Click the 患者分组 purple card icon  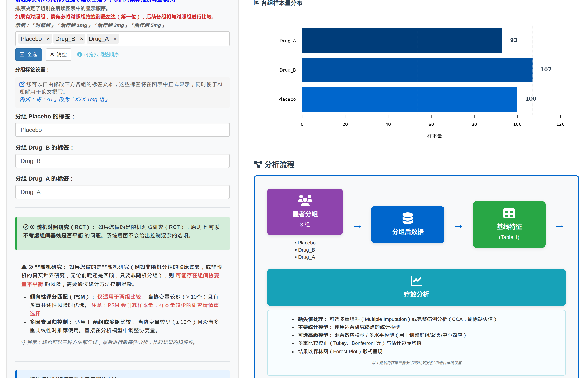tap(305, 200)
